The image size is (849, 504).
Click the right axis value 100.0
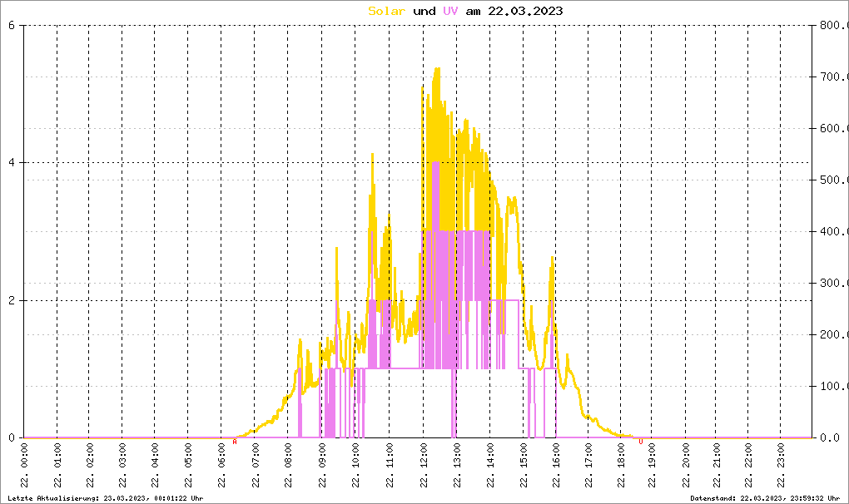832,386
